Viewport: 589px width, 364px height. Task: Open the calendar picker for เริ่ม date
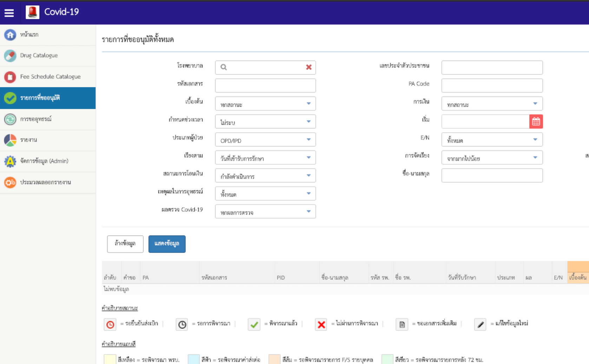pyautogui.click(x=536, y=121)
